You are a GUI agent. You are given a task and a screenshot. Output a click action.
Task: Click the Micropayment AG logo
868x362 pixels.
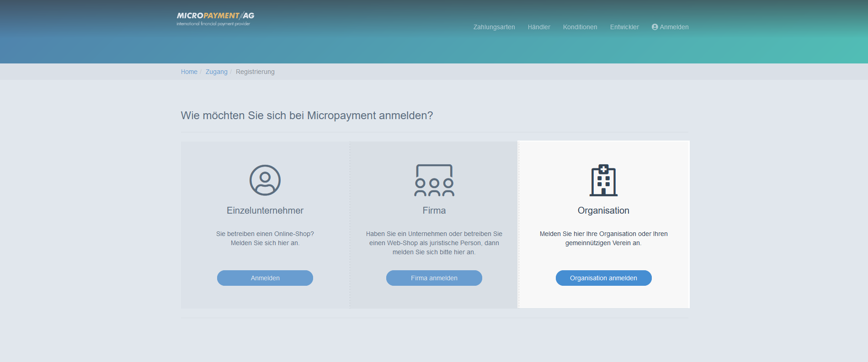click(x=215, y=19)
